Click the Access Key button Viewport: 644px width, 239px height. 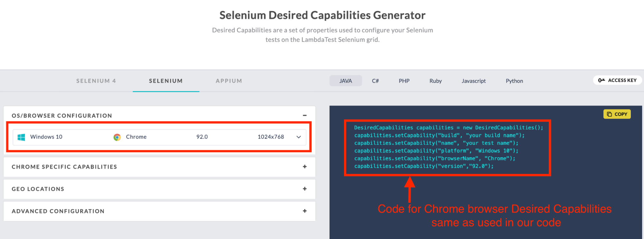(x=617, y=80)
